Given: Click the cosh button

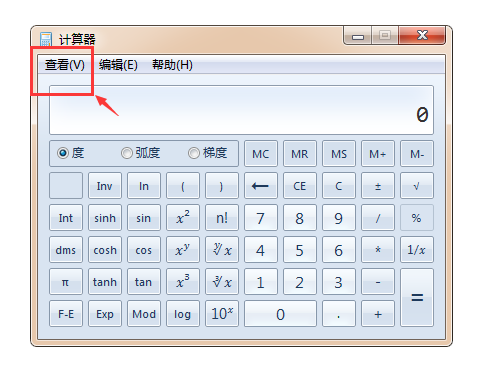Looking at the screenshot, I should coord(105,250).
